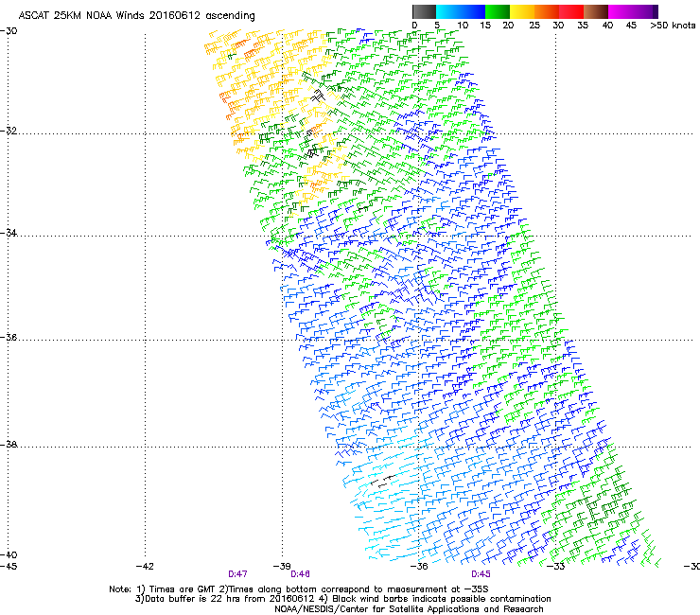Click the latitude label '-32'
Viewport: 700px width, 615px height.
point(9,131)
